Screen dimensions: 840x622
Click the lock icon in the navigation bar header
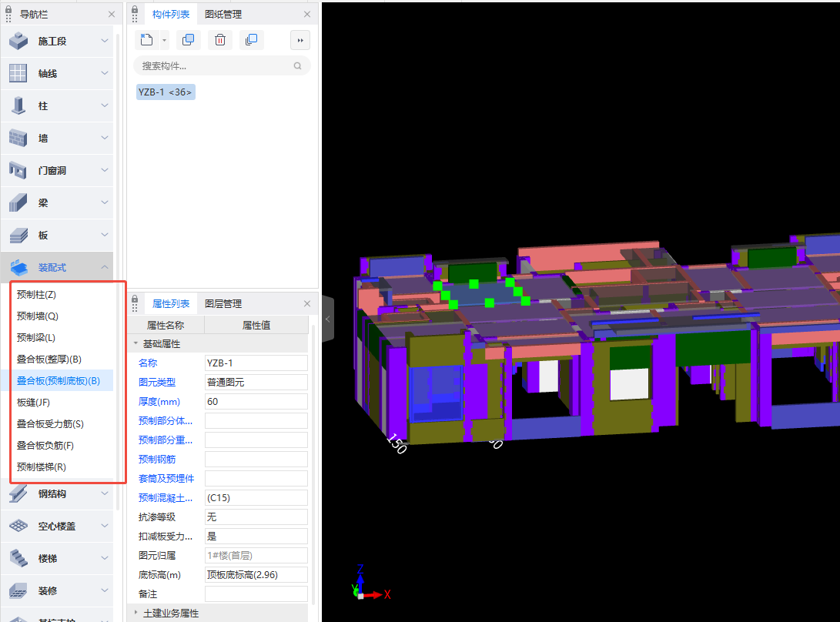[8, 13]
